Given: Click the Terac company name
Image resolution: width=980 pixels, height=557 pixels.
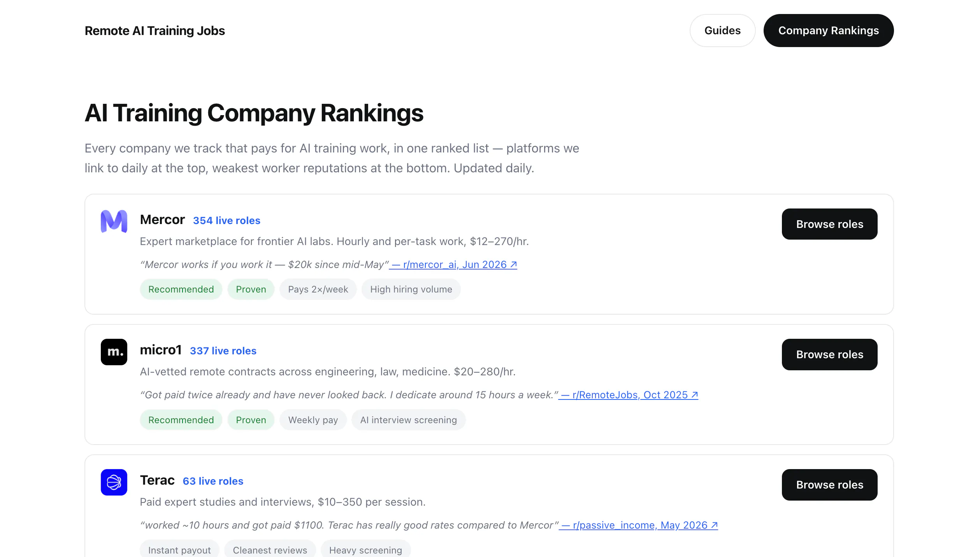Looking at the screenshot, I should point(157,480).
